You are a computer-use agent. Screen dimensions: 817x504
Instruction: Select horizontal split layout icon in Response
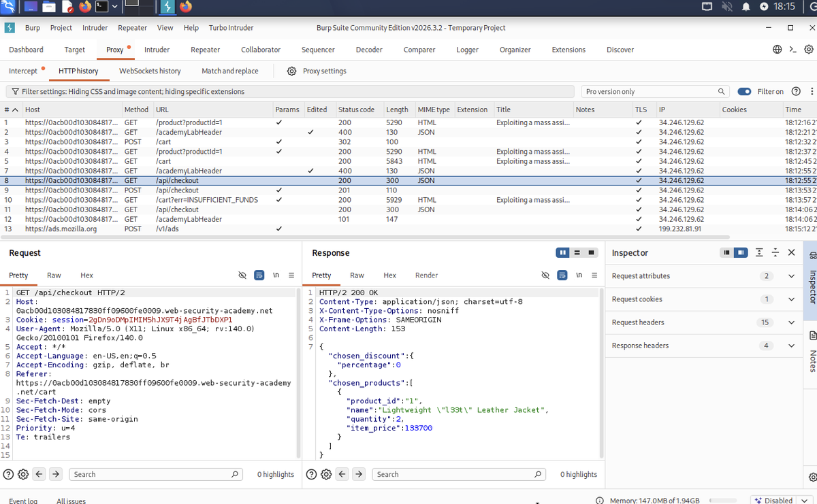577,252
